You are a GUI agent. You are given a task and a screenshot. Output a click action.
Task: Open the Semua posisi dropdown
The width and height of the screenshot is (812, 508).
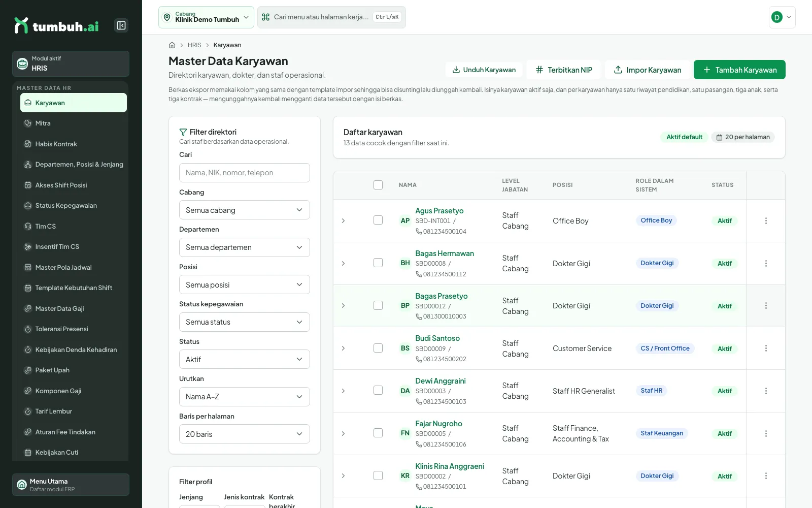(x=245, y=284)
